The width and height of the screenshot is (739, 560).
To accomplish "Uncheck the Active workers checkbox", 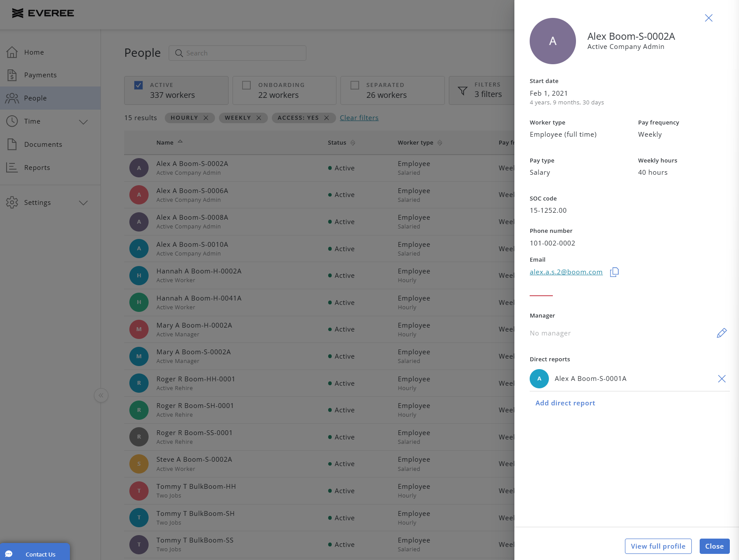I will coord(138,85).
